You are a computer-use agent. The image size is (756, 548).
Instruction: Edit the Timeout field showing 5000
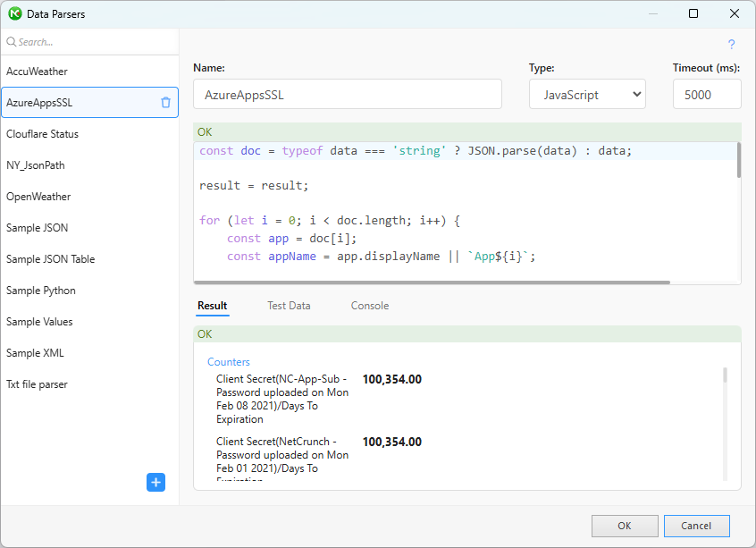[x=707, y=94]
